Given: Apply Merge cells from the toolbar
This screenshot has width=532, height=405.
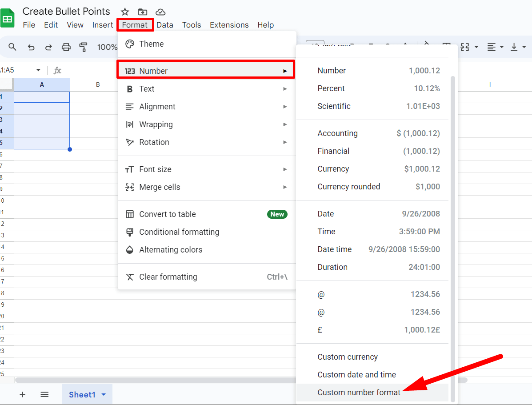Looking at the screenshot, I should pos(465,47).
